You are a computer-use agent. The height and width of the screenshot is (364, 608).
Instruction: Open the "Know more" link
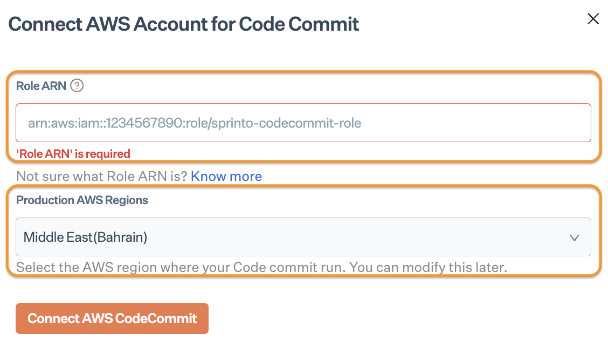(x=226, y=176)
